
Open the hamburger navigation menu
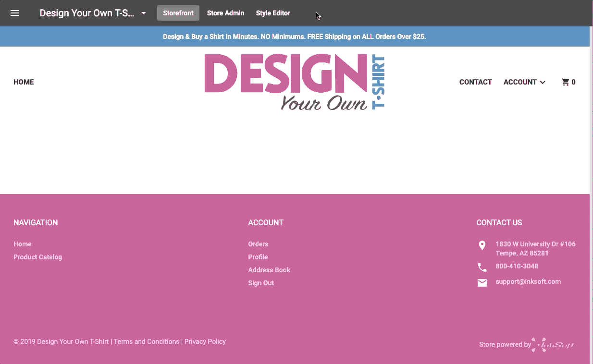point(15,13)
